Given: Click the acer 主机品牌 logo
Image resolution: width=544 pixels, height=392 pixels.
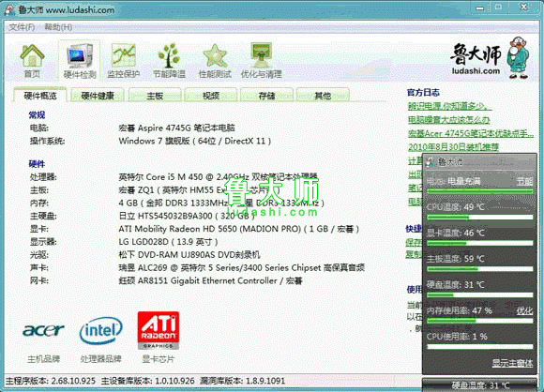Looking at the screenshot, I should (44, 330).
